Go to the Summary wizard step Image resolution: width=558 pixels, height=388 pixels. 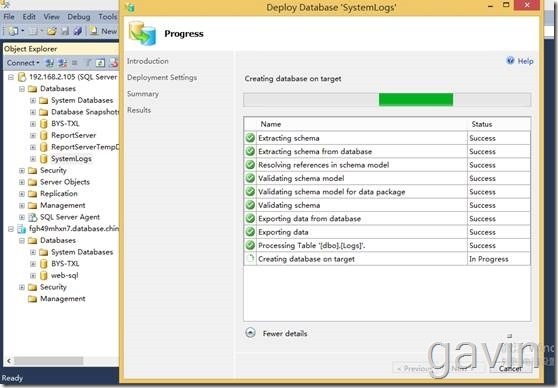tap(143, 94)
